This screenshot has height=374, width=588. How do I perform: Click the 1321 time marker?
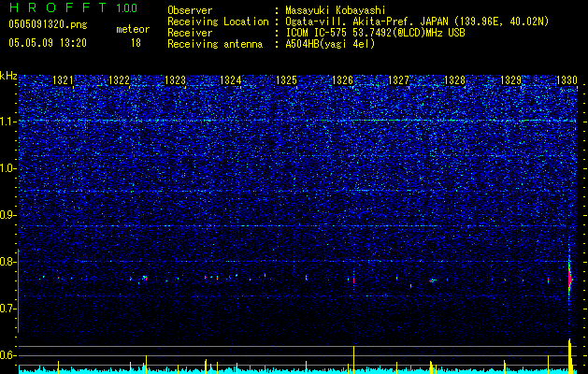tap(63, 80)
